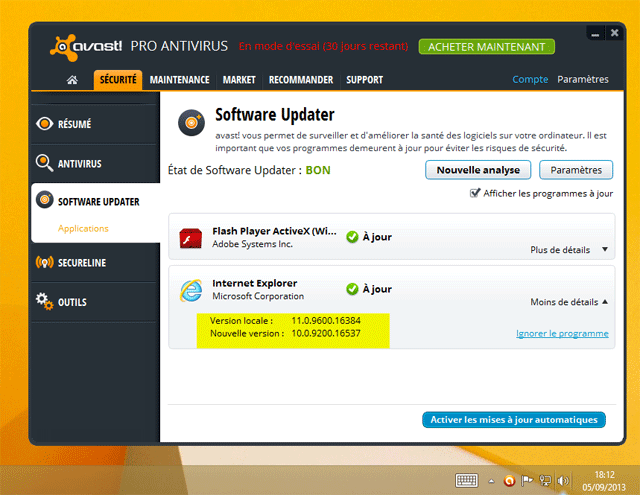Click the Acheter Maintenant green button
This screenshot has width=640, height=495.
(486, 47)
